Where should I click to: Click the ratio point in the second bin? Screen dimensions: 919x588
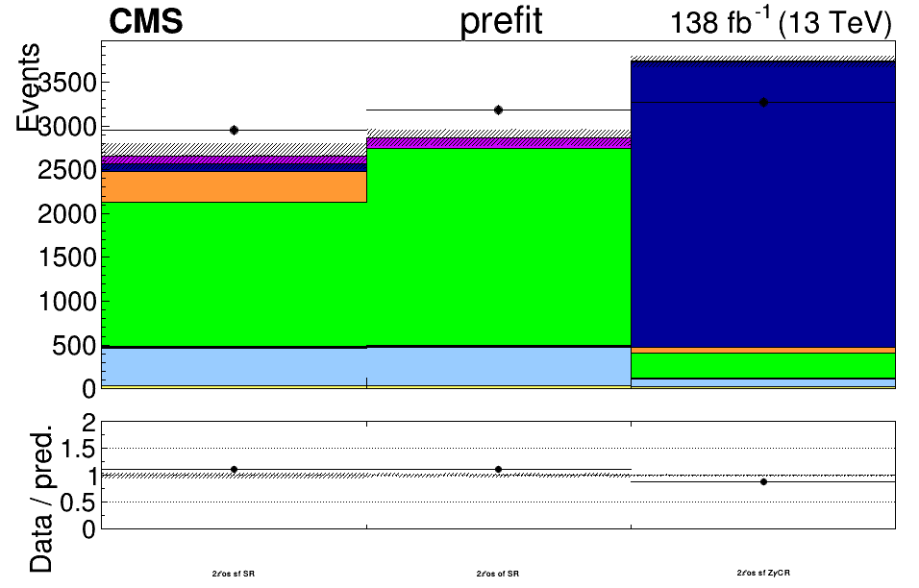tap(498, 470)
